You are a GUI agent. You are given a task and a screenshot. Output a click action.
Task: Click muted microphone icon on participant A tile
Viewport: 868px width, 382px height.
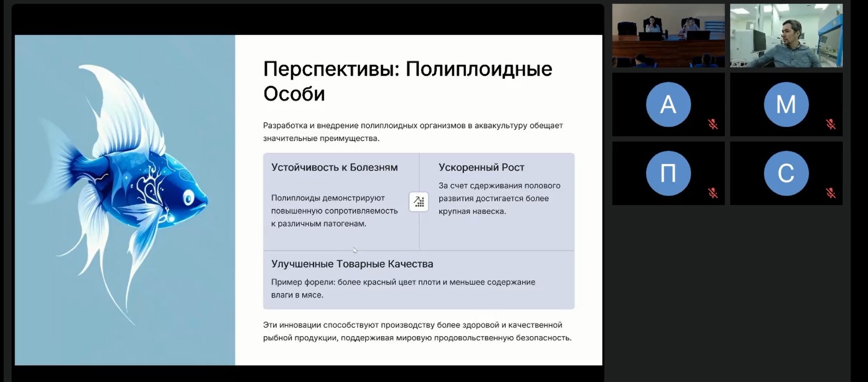tap(713, 124)
